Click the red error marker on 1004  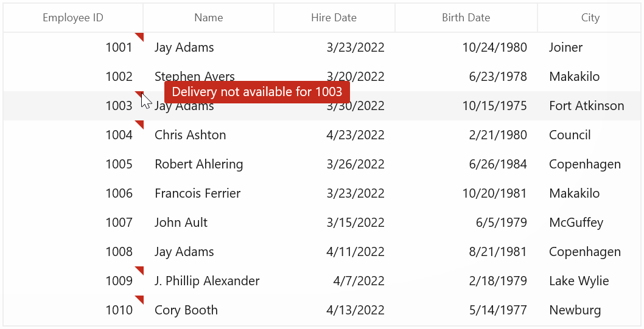point(140,124)
